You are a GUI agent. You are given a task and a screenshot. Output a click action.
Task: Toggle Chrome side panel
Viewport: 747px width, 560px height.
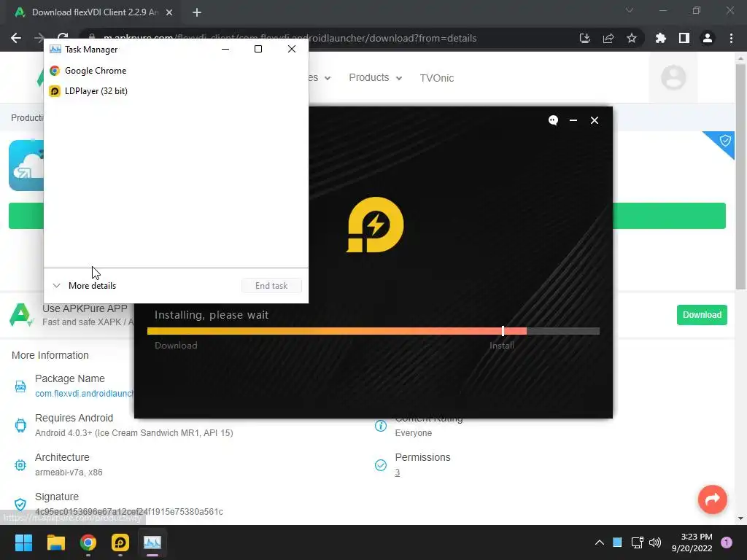click(x=684, y=38)
